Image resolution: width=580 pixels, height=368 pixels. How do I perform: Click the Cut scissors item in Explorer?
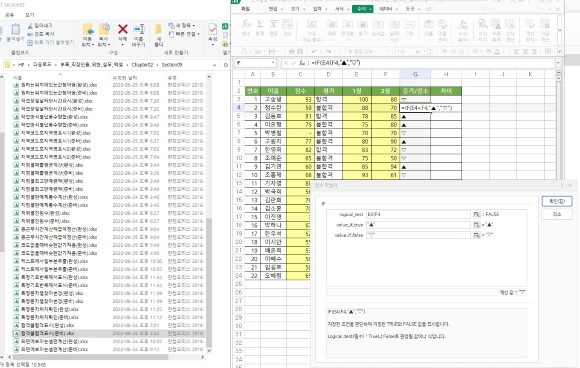tap(40, 26)
